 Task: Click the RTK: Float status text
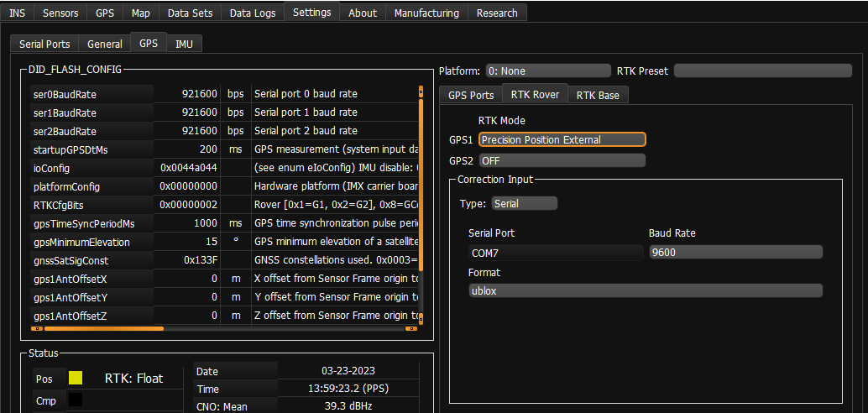[134, 379]
